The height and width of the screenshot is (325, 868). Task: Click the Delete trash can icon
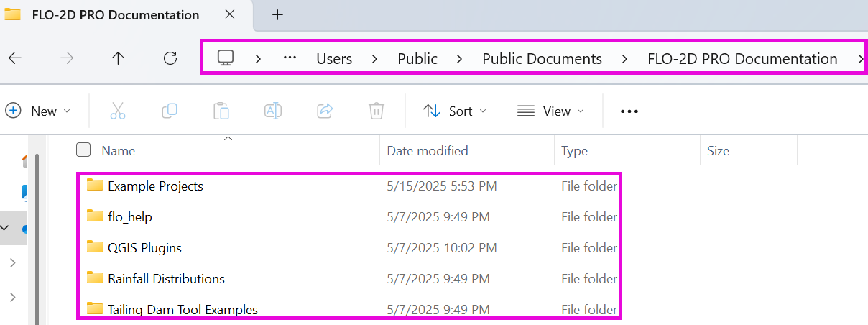tap(376, 111)
